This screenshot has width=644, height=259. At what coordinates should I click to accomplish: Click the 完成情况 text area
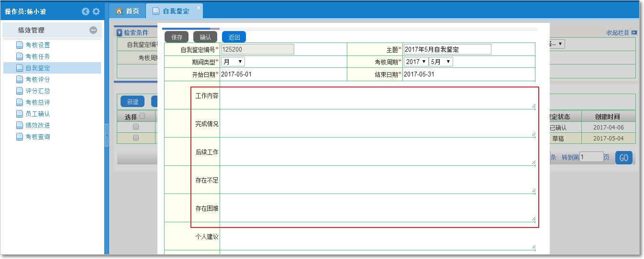pyautogui.click(x=378, y=124)
